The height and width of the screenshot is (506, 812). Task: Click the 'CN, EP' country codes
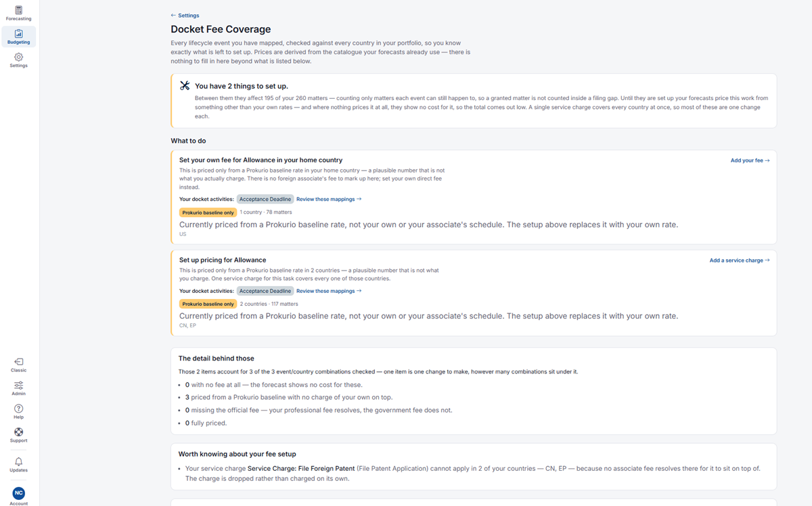tap(187, 326)
